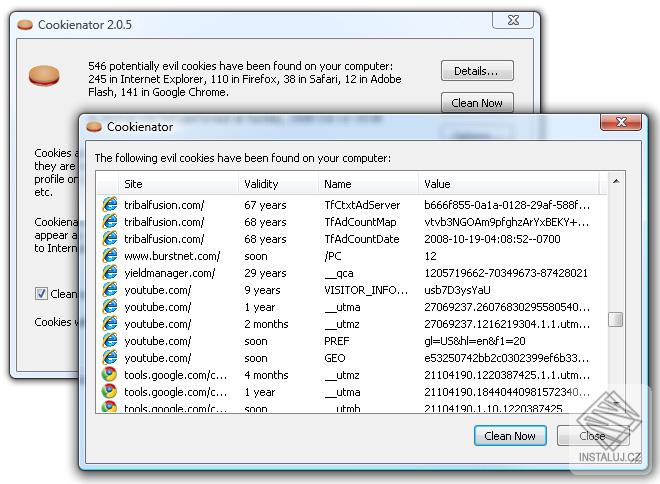Viewport: 660px width, 484px height.
Task: Select www.burstnet.com/ site entry
Action: (x=172, y=256)
